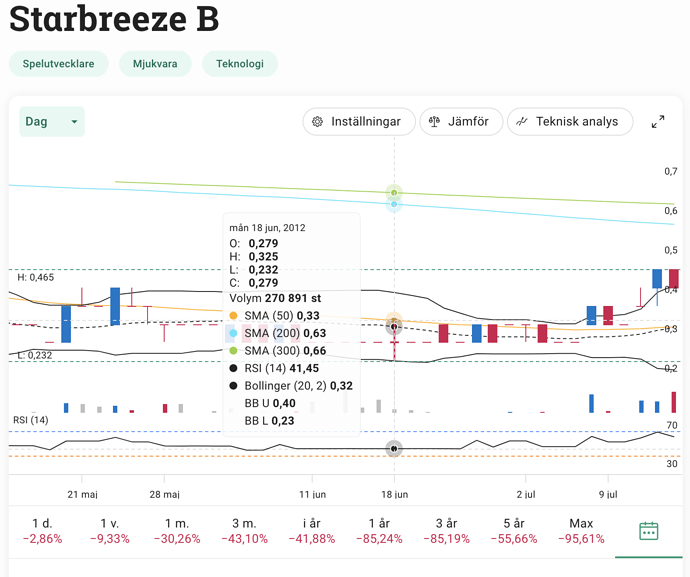Viewport: 690px width, 577px height.
Task: Click the Jämför compare button
Action: tap(461, 121)
